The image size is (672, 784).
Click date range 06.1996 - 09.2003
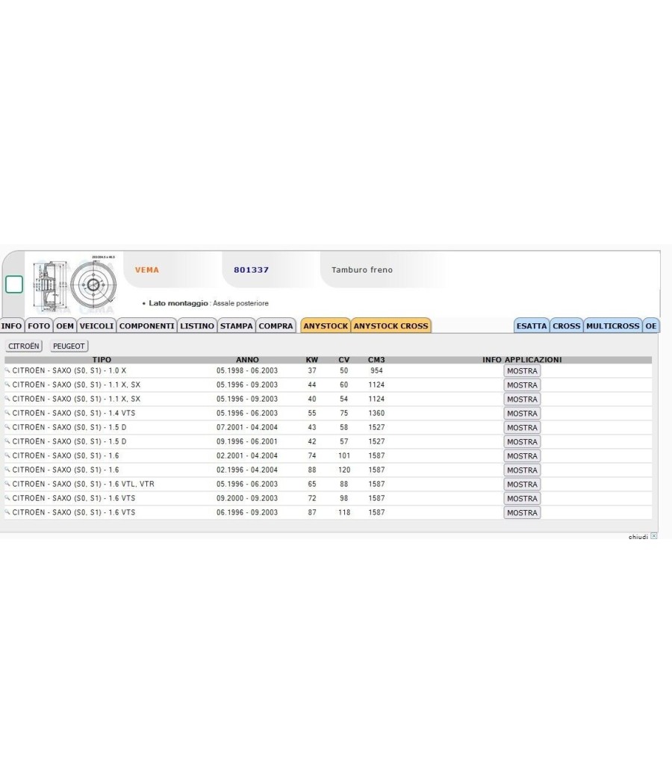click(x=247, y=512)
